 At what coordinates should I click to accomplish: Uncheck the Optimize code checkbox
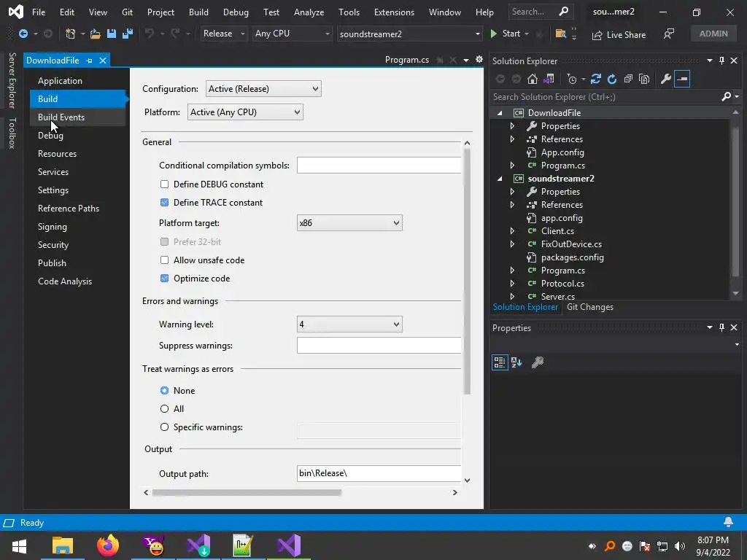[x=164, y=278]
